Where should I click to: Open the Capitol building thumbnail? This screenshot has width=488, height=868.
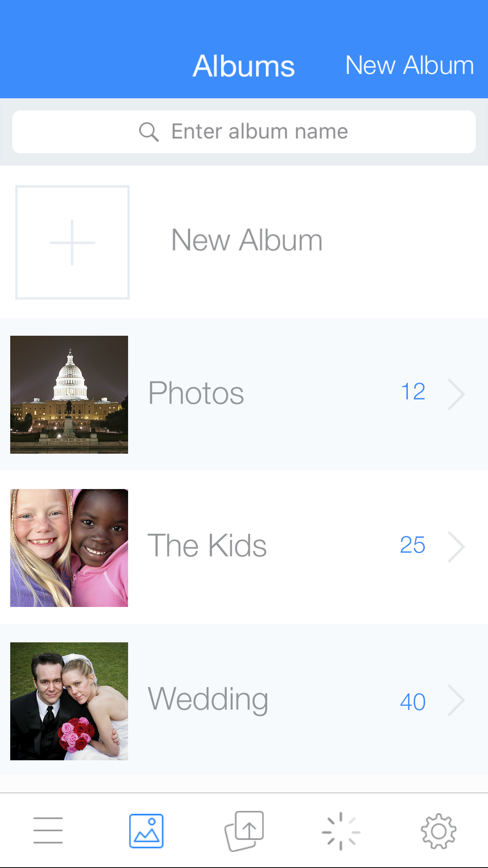click(x=69, y=395)
